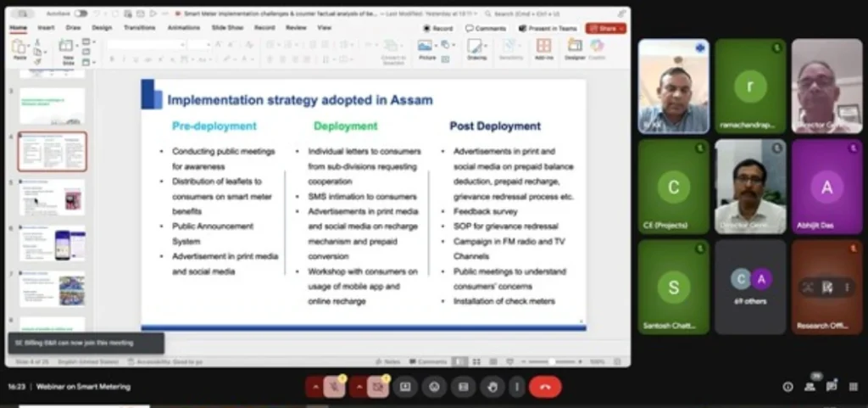Click the red Share button
The width and height of the screenshot is (868, 408).
pyautogui.click(x=606, y=28)
